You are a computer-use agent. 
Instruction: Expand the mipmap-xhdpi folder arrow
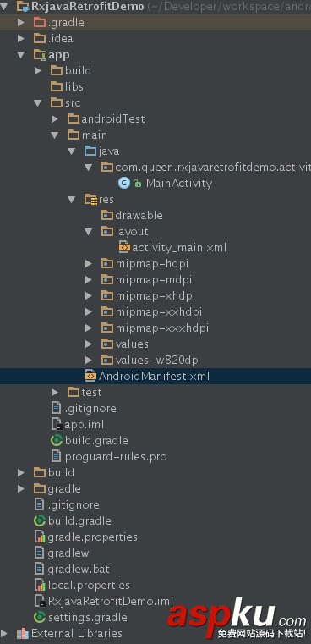(88, 295)
